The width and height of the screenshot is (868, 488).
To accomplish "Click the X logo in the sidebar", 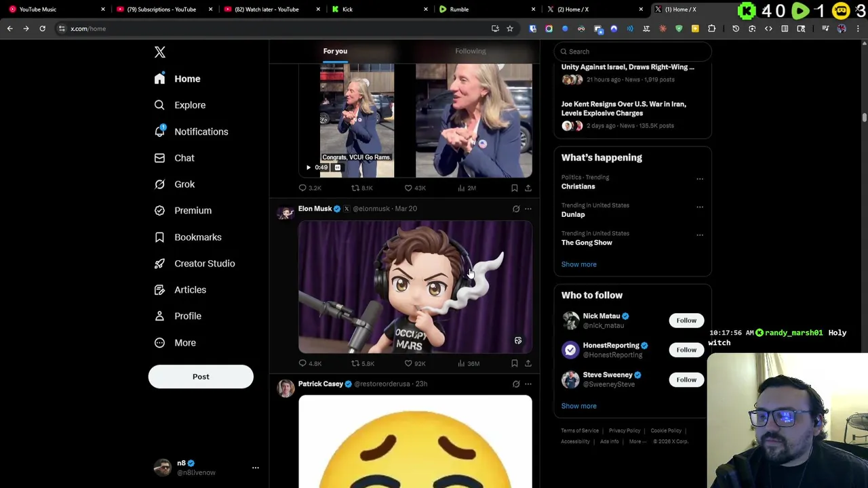I will 160,52.
